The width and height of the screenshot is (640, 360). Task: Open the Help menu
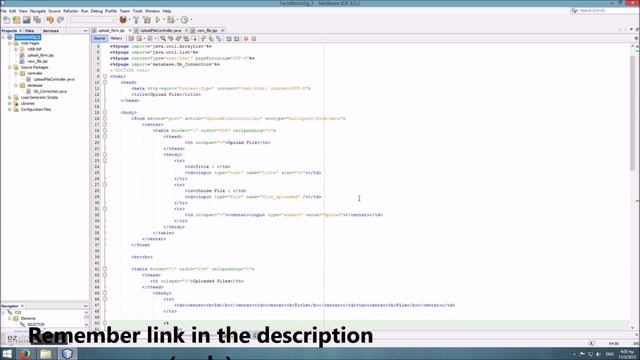click(167, 11)
